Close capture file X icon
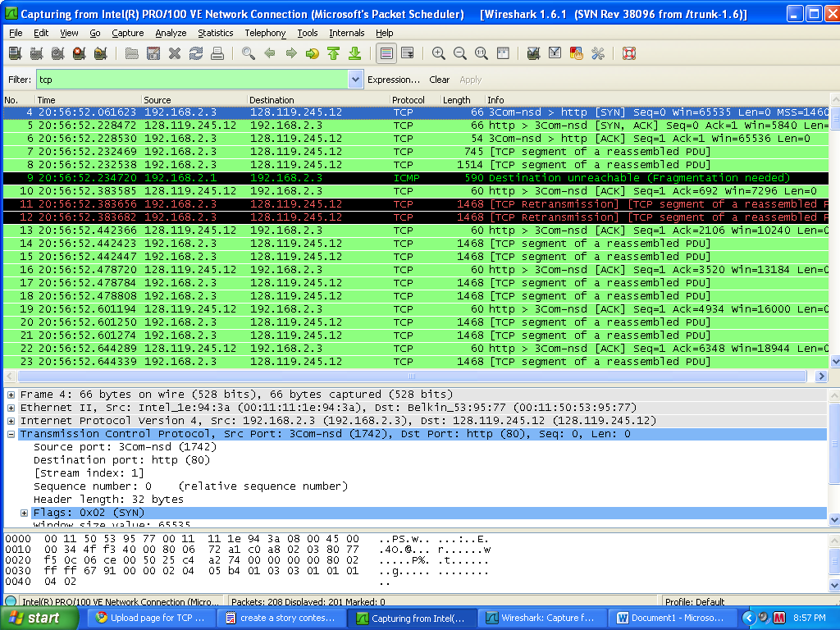This screenshot has height=630, width=840. 175,53
